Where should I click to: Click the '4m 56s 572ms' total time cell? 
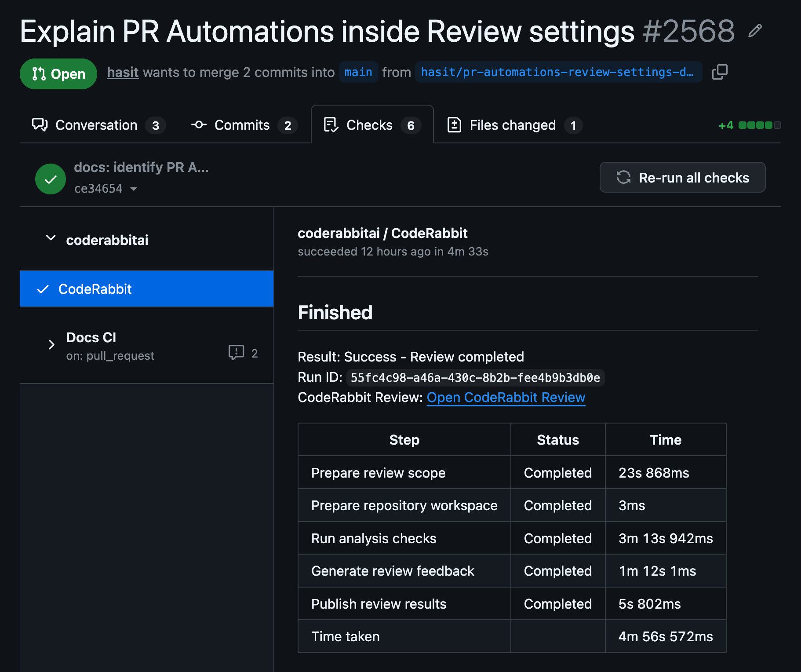[x=666, y=636]
